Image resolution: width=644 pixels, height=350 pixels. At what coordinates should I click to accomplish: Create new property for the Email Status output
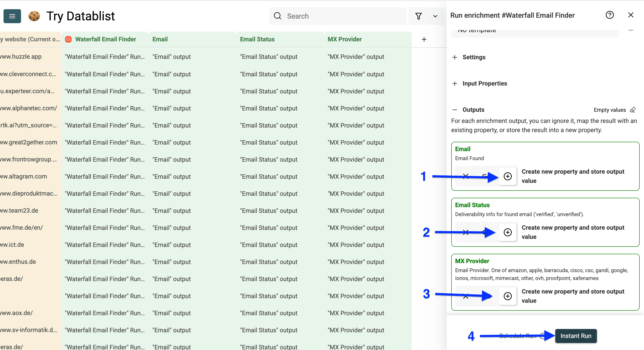pyautogui.click(x=508, y=232)
